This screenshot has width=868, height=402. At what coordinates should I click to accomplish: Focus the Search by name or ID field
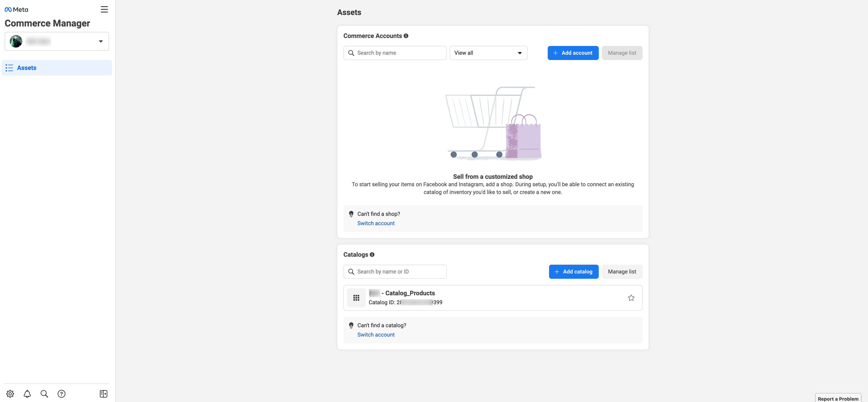395,272
